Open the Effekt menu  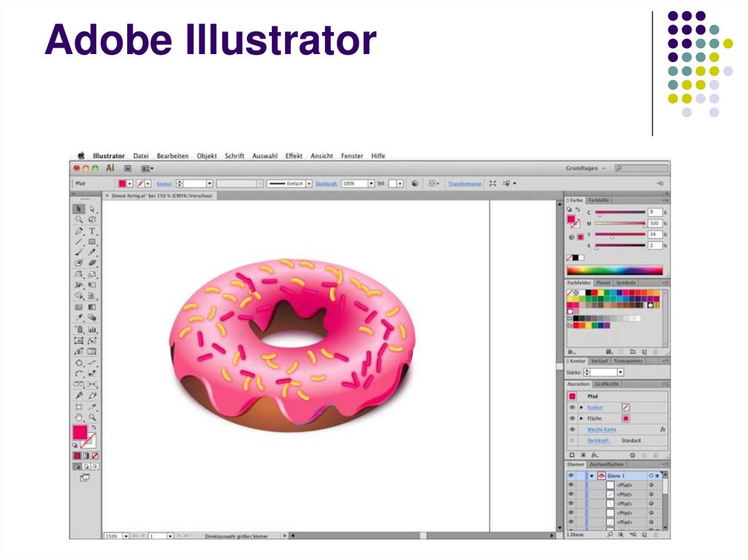click(294, 156)
